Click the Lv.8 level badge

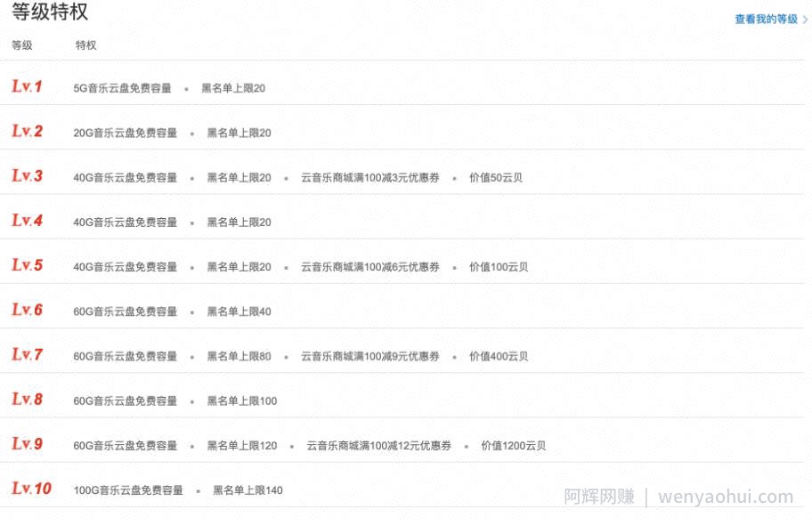point(28,399)
